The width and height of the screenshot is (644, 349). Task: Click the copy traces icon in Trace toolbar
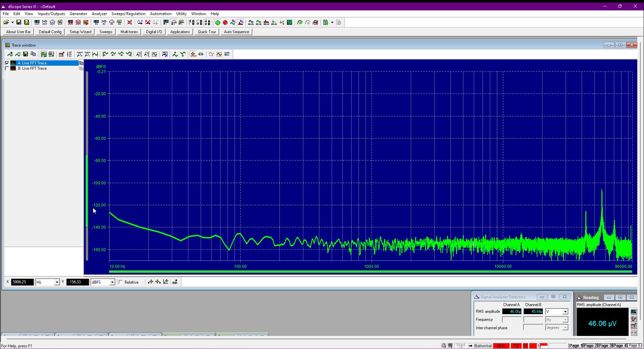coord(33,54)
